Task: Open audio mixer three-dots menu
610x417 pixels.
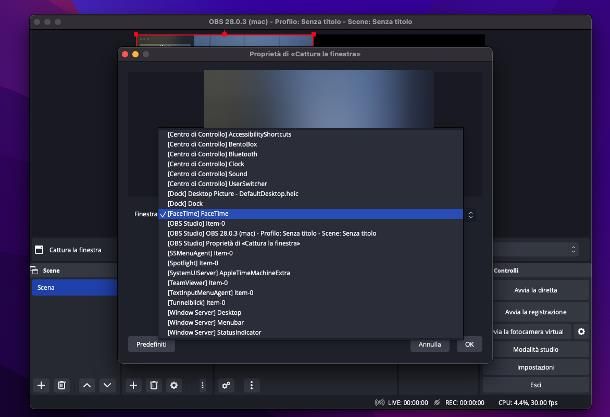Action: point(252,385)
